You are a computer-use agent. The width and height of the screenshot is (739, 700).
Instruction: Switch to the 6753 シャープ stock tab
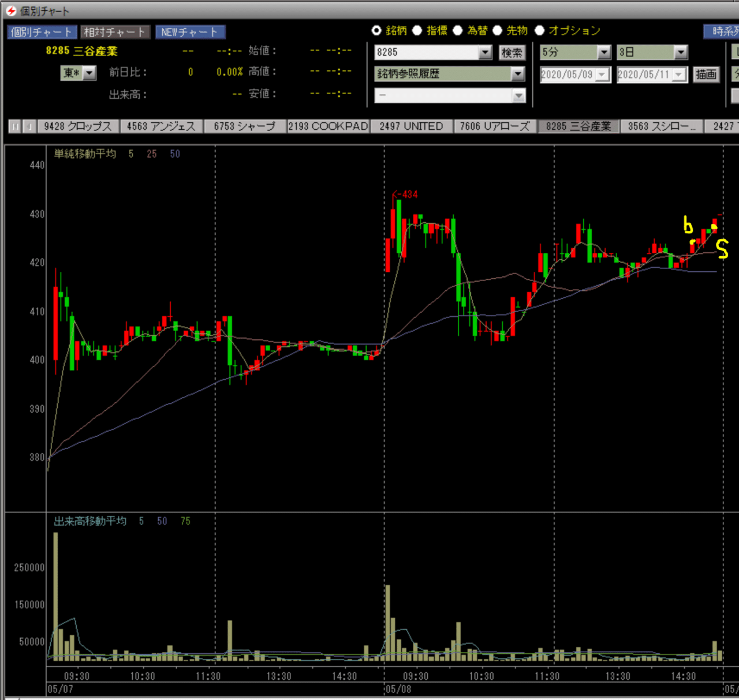pyautogui.click(x=245, y=126)
